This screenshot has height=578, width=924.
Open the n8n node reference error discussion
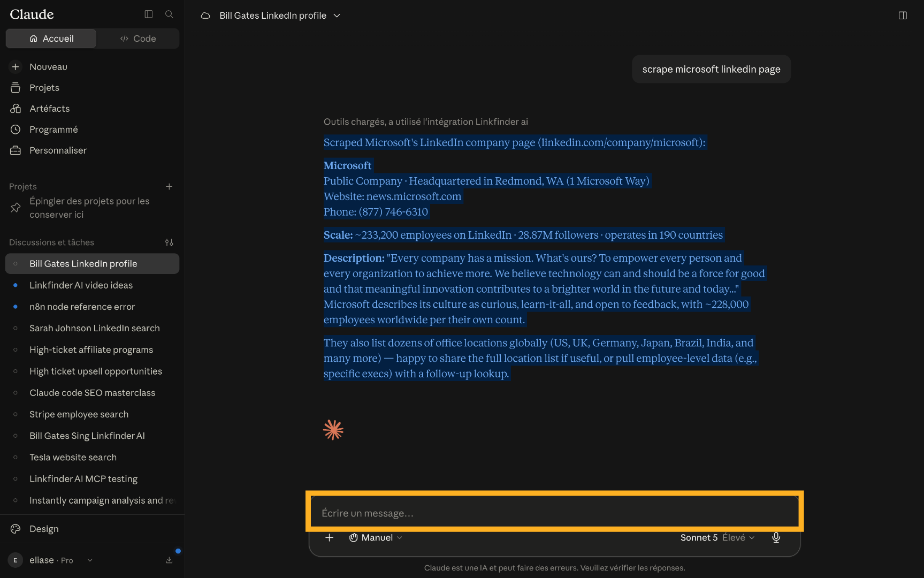point(92,307)
